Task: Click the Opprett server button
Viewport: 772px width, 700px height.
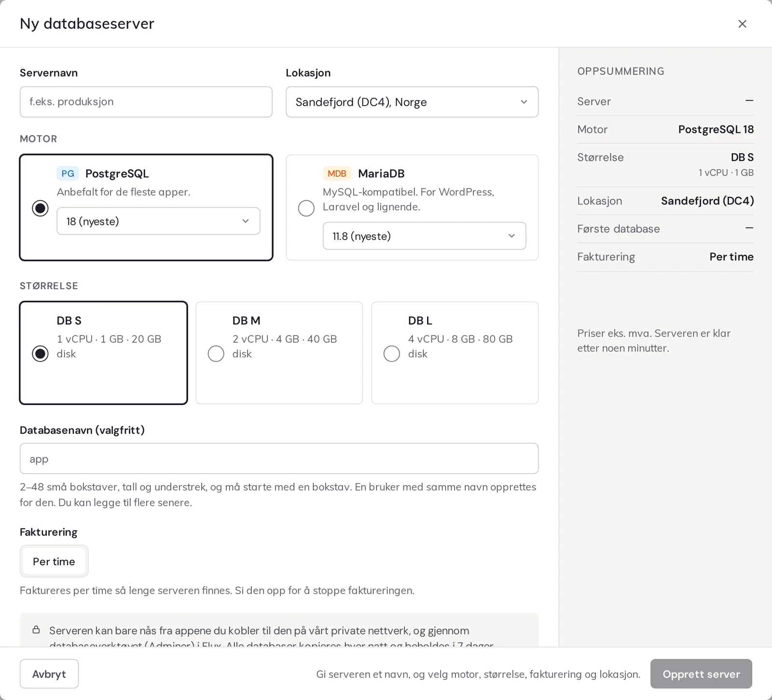Action: pyautogui.click(x=701, y=674)
